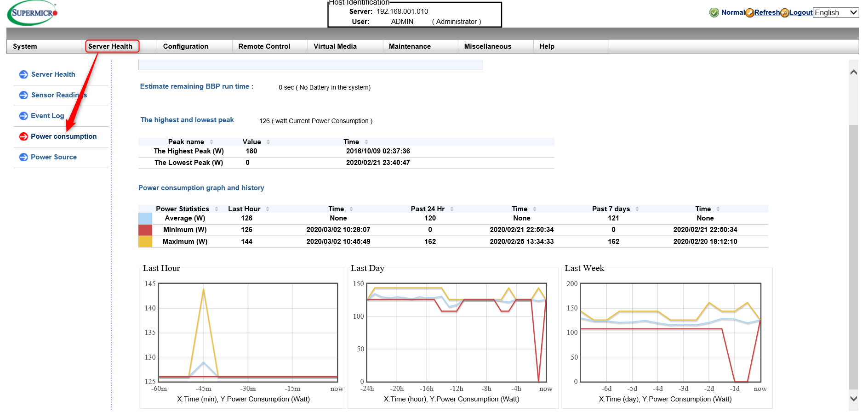Click arrow icon beside Sensor Readings

pyautogui.click(x=23, y=95)
